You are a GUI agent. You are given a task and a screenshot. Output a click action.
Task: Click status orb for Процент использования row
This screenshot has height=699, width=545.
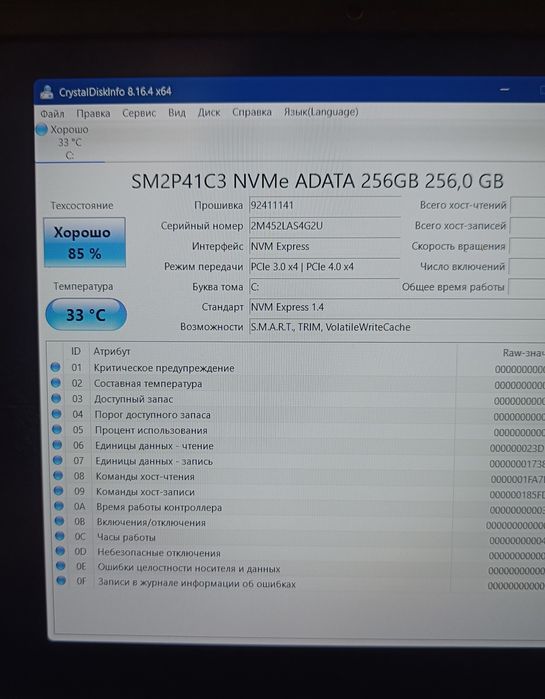tap(57, 429)
